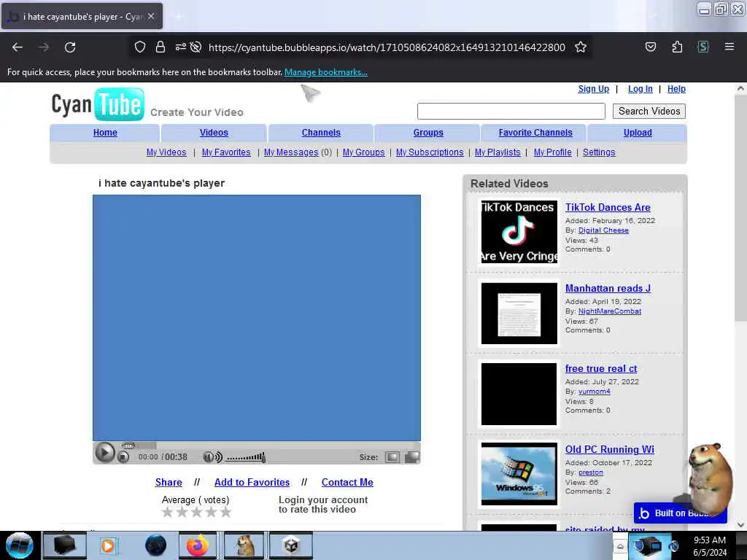The height and width of the screenshot is (560, 747).
Task: Open a new tab with plus button
Action: [x=178, y=17]
